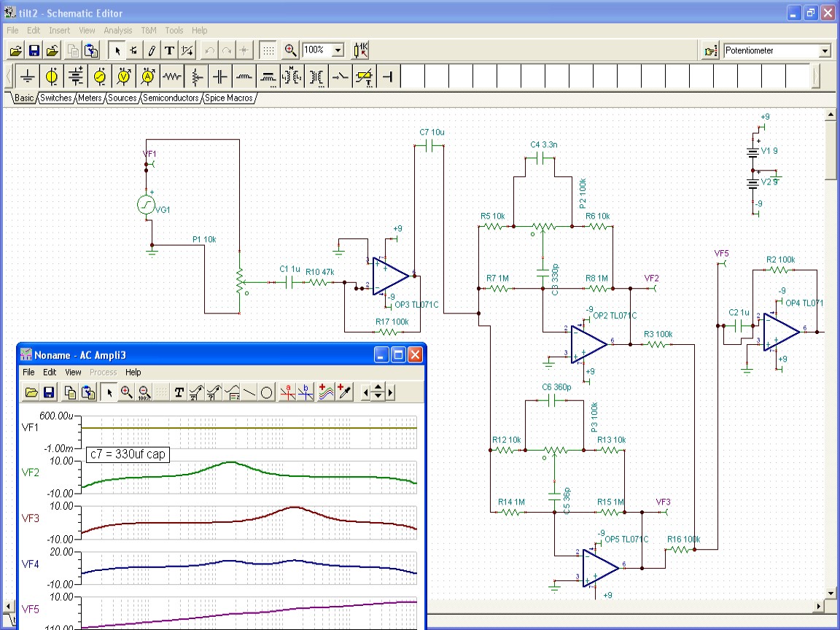840x630 pixels.
Task: Open a schematic file from main toolbar
Action: tap(15, 51)
